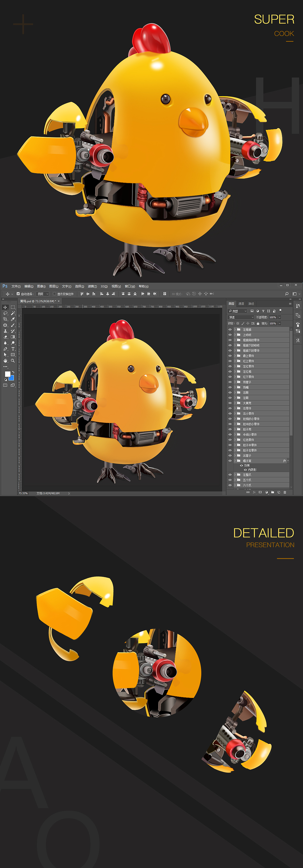The width and height of the screenshot is (303, 868).
Task: Select the Crop tool
Action: (x=5, y=319)
